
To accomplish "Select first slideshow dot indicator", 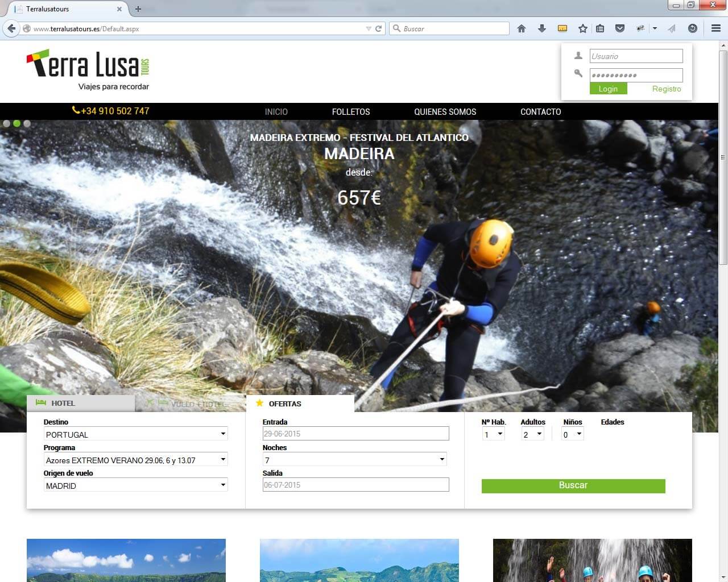I will pos(7,123).
